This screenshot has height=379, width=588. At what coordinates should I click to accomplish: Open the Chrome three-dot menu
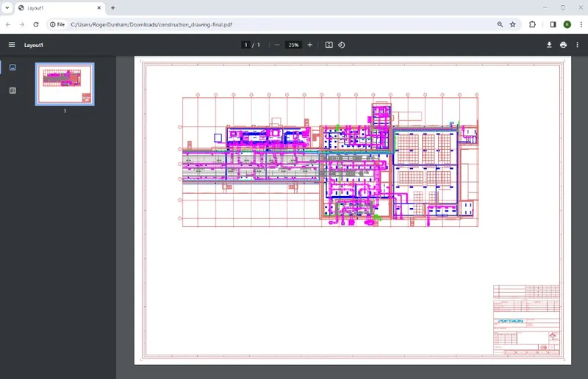(580, 24)
